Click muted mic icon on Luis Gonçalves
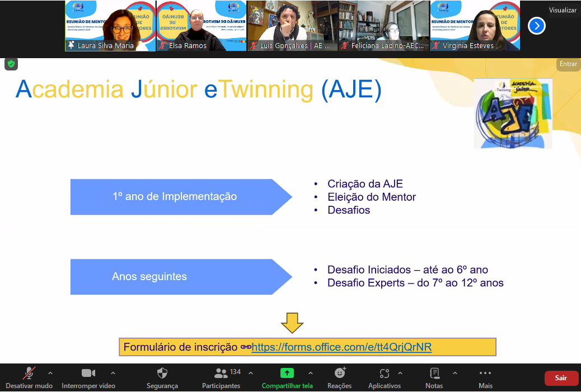The width and height of the screenshot is (581, 392). pos(254,45)
